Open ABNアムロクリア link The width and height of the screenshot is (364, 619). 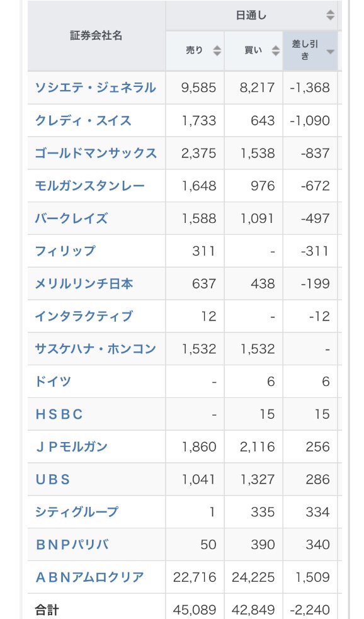(x=89, y=577)
